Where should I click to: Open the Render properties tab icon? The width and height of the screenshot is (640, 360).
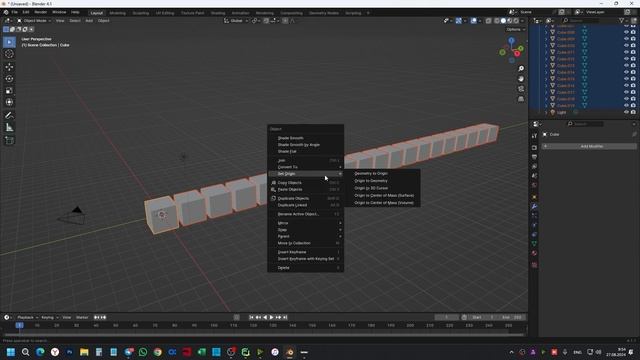click(x=534, y=148)
